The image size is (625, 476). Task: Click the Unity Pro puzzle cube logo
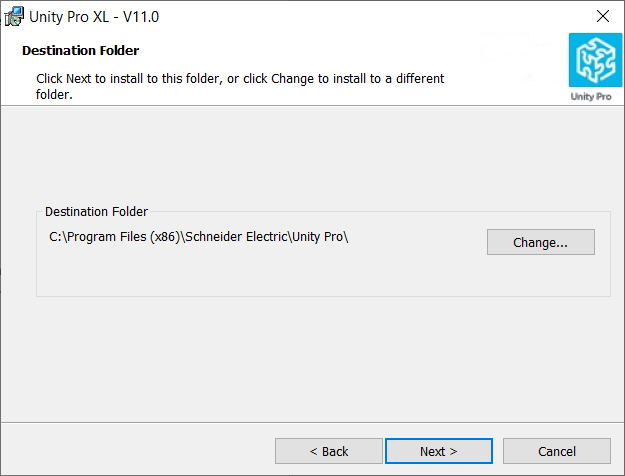(x=596, y=60)
